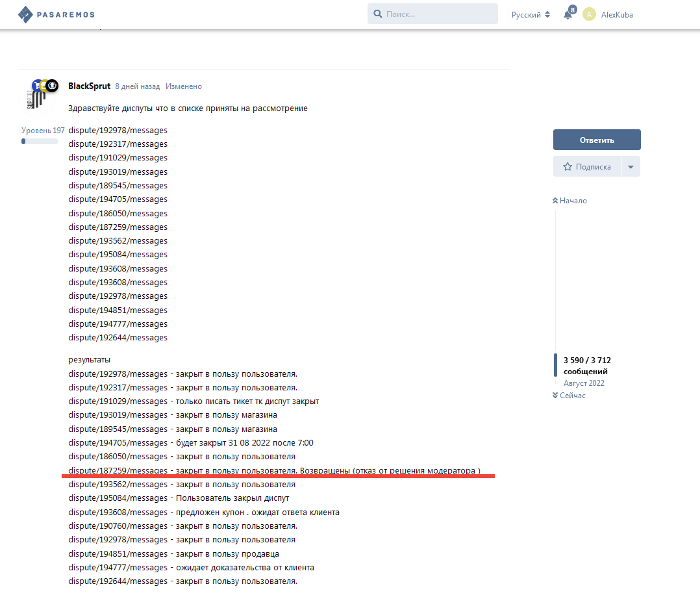Open BlackSprut author profile name
The image size is (700, 595).
90,86
